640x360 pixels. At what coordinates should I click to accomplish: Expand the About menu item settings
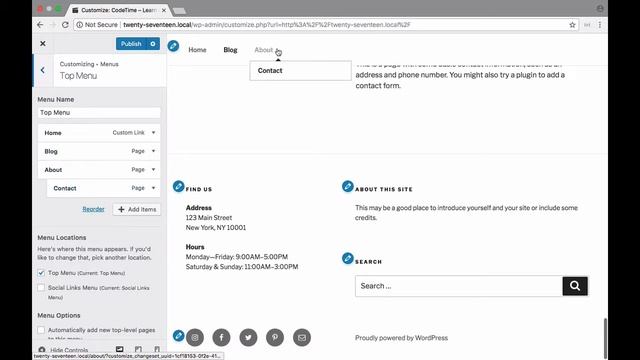(x=153, y=169)
